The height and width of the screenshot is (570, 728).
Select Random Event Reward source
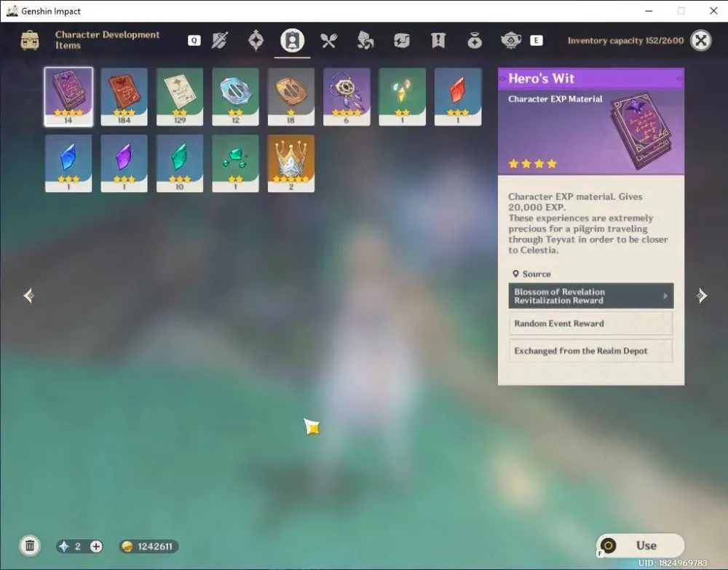click(x=590, y=323)
